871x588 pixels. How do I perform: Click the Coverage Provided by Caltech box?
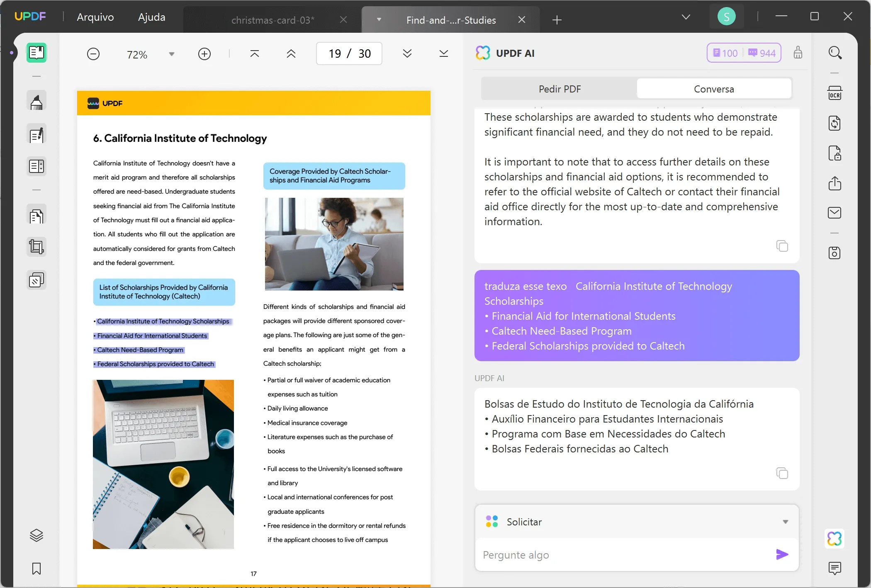click(x=334, y=176)
